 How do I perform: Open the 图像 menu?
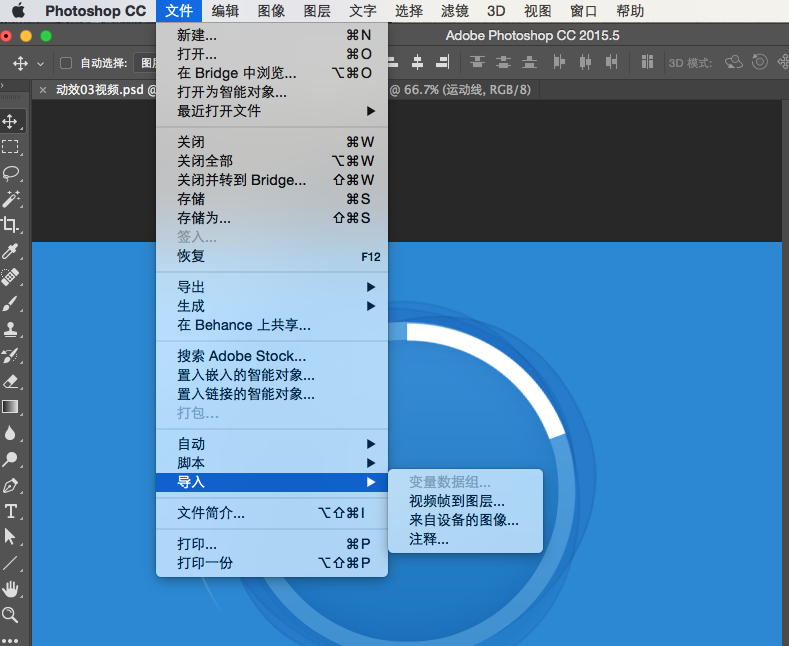pyautogui.click(x=271, y=11)
